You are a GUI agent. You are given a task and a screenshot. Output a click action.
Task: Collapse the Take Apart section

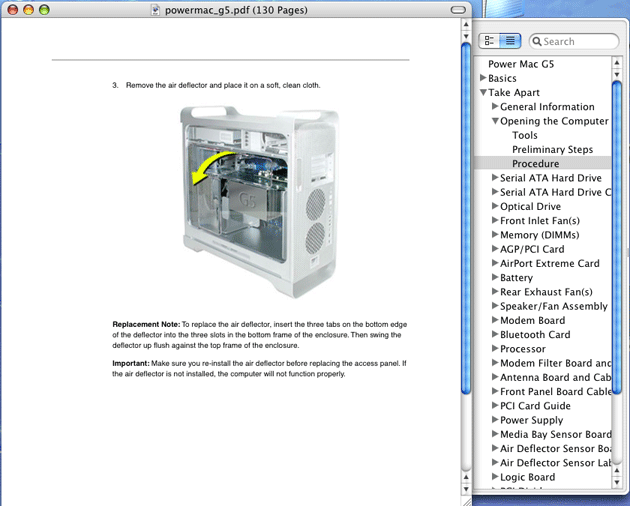pos(484,92)
